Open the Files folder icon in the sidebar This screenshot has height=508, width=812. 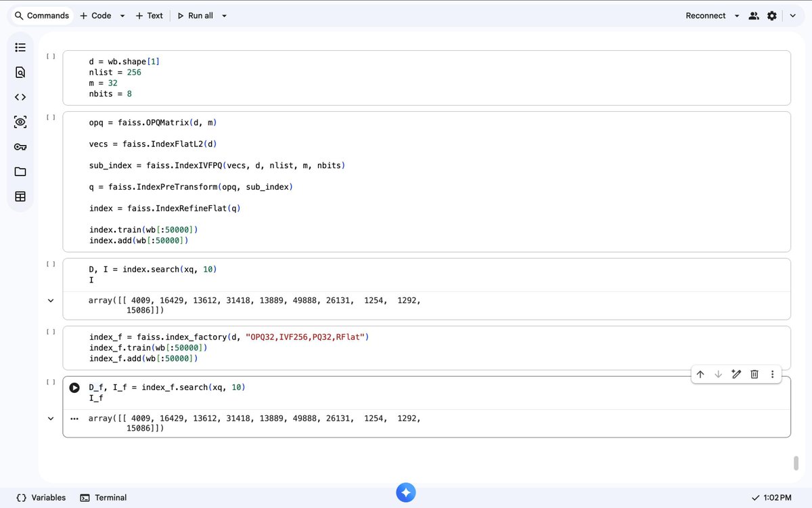(x=20, y=171)
